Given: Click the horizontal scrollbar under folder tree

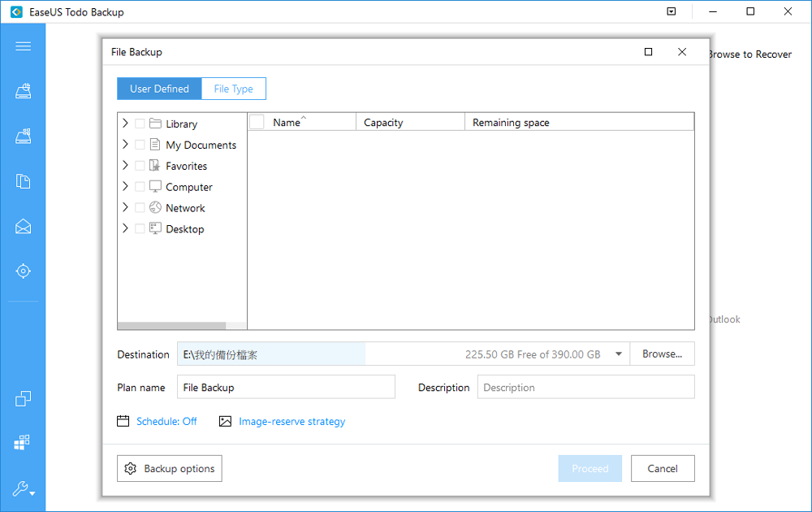Looking at the screenshot, I should [182, 326].
